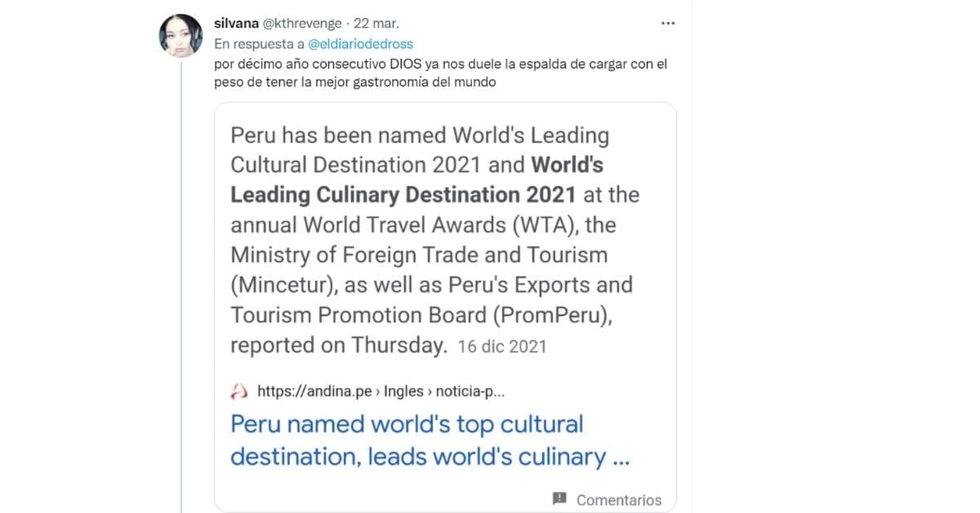Click the https://andina.pe URL
Image resolution: width=980 pixels, height=513 pixels.
pyautogui.click(x=314, y=391)
